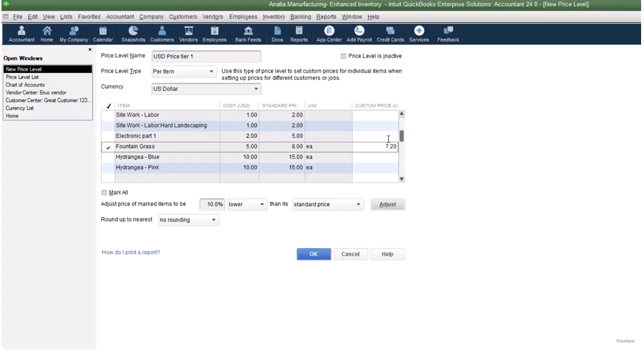Click the Bank Feeds toolbar icon
Viewport: 644px width, 352px height.
(248, 34)
